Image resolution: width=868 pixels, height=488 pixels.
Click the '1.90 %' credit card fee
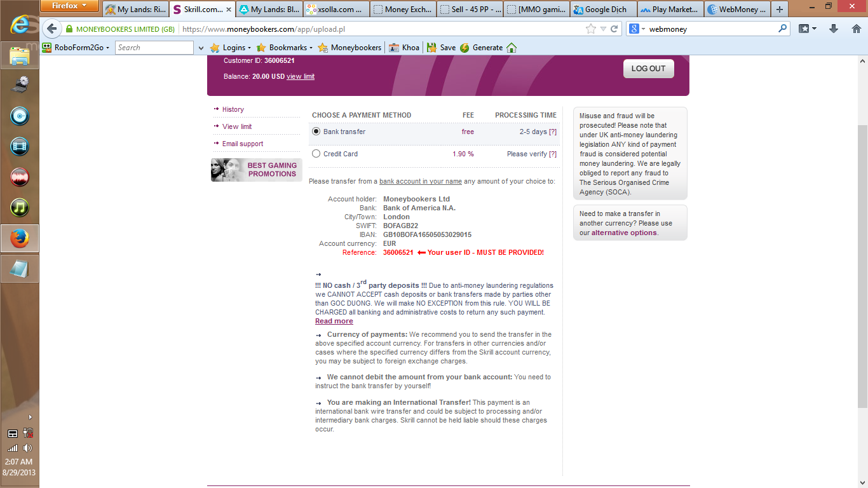click(463, 154)
